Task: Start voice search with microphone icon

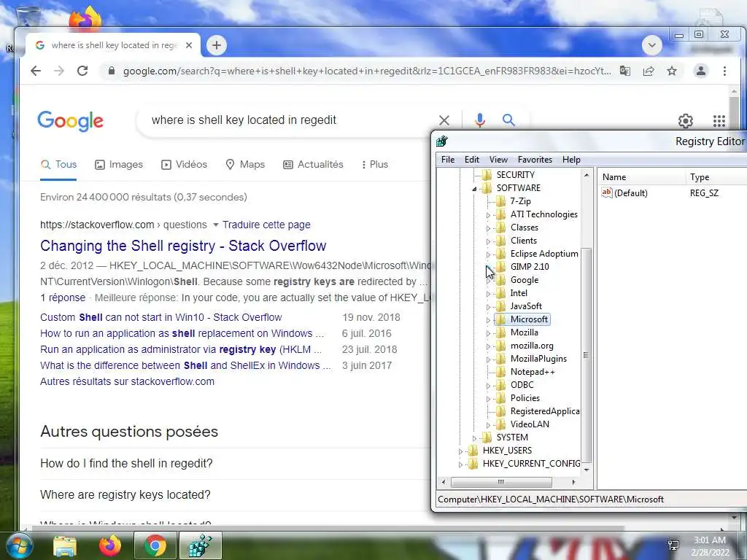Action: (x=480, y=120)
